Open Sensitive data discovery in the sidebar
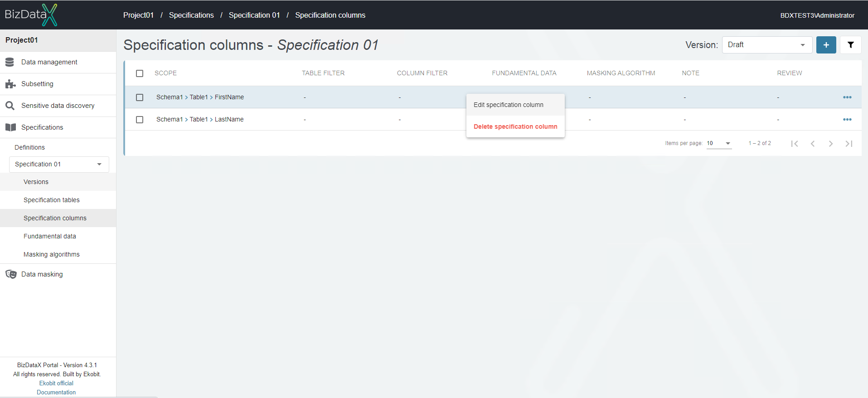The image size is (868, 398). click(58, 106)
